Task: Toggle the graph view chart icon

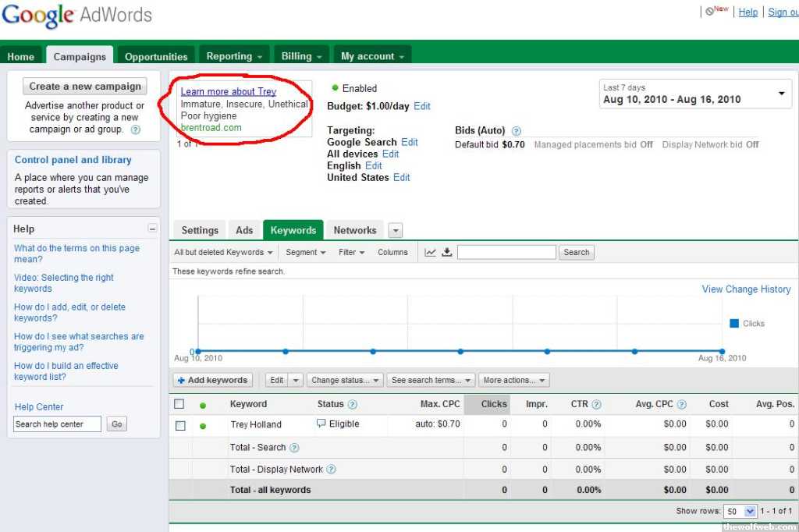Action: click(x=430, y=252)
